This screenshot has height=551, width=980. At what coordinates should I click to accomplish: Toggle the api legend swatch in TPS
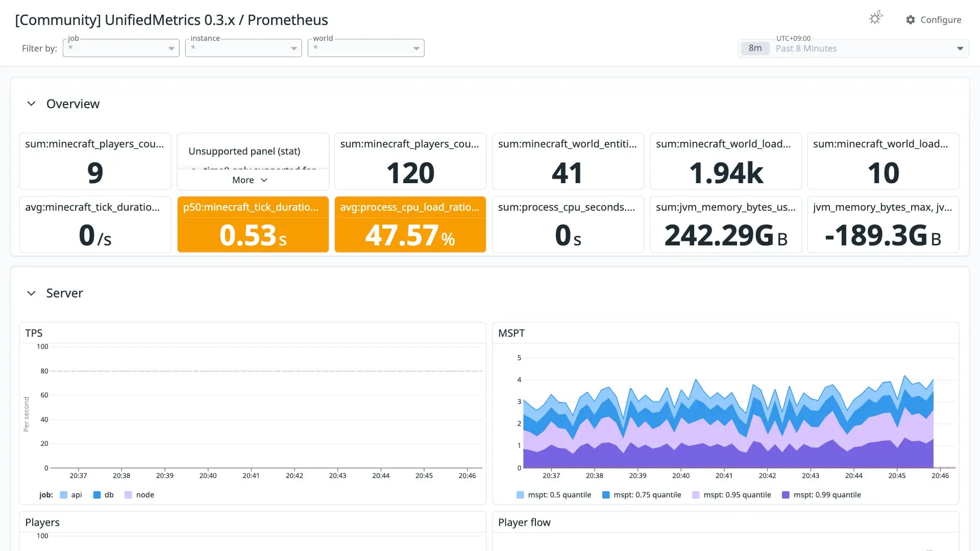64,495
